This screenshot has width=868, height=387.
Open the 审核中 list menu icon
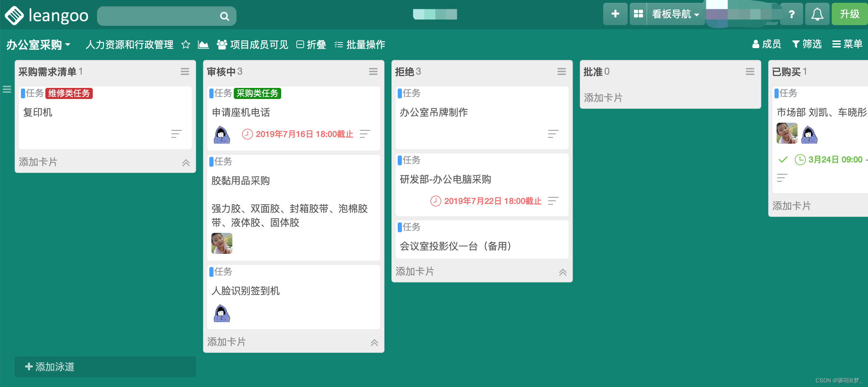click(373, 71)
